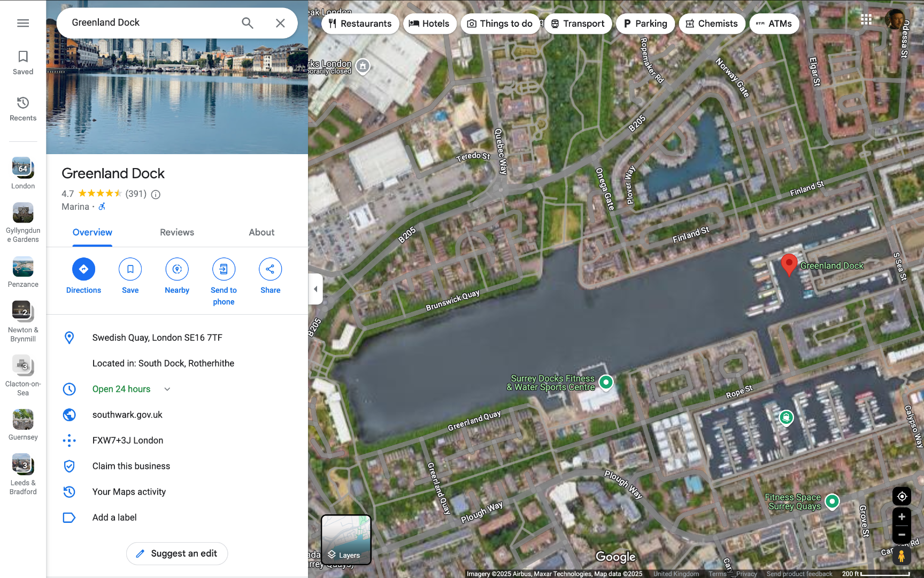Filter map by Chemists chip
This screenshot has height=578, width=924.
click(712, 24)
